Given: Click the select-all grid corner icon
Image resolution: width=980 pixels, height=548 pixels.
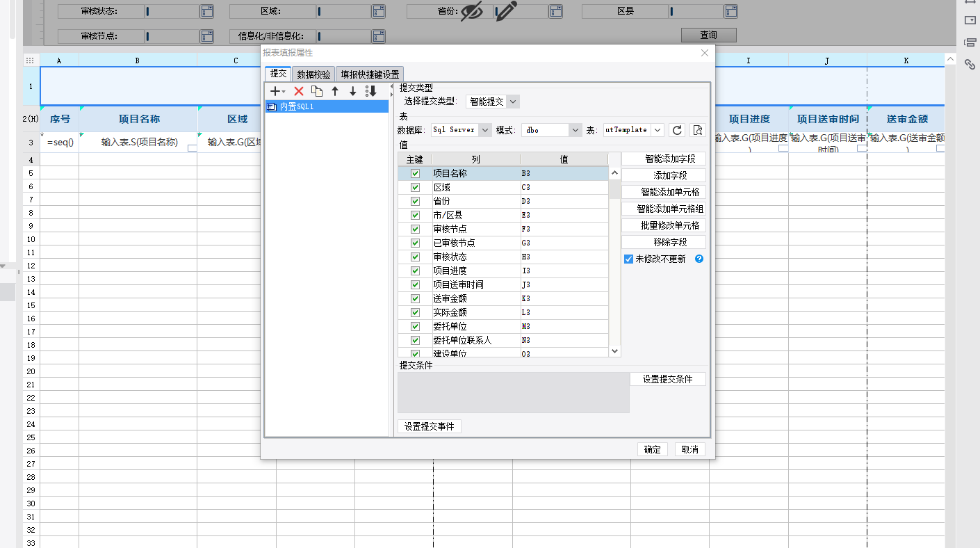Looking at the screenshot, I should (x=30, y=61).
